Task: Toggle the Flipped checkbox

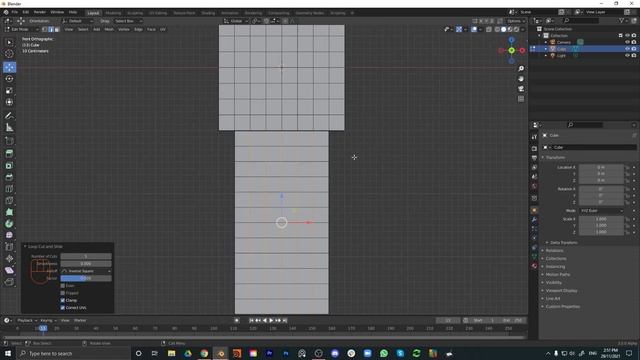Action: pyautogui.click(x=63, y=293)
